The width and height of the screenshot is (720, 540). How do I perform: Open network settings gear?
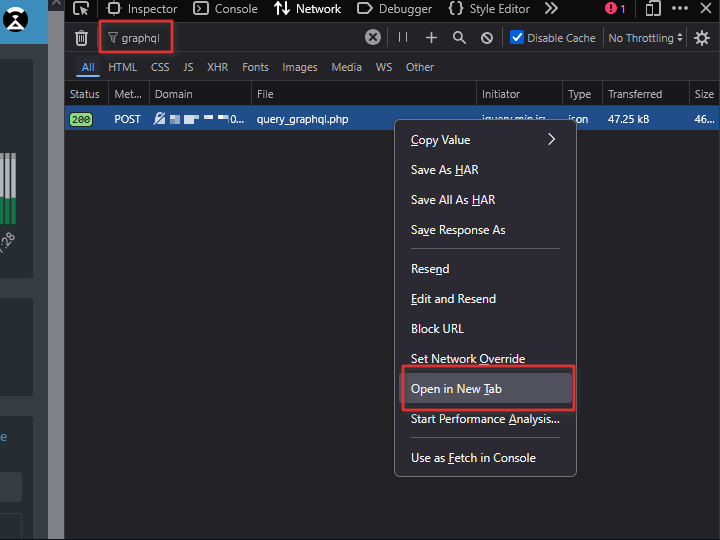[x=702, y=38]
